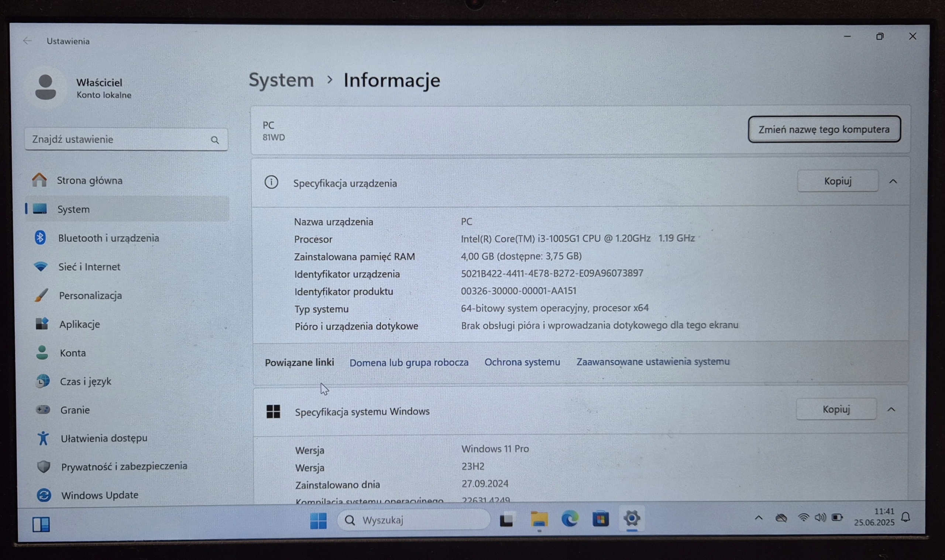Open Prywatność i zabezpieczenia section
Viewport: 945px width, 560px height.
[x=124, y=466]
